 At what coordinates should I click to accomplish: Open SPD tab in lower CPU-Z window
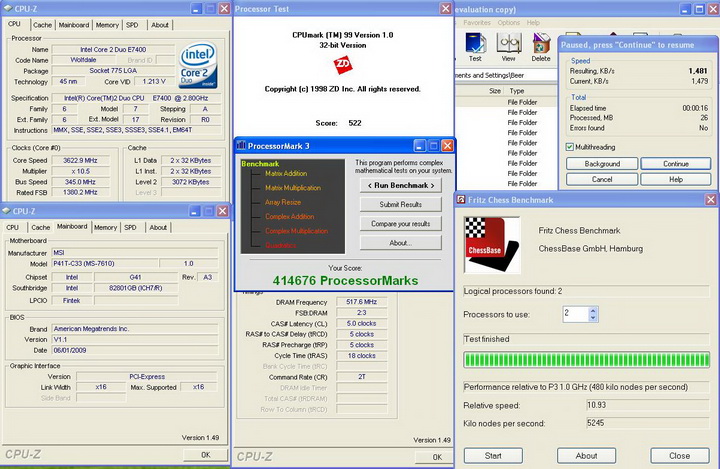click(x=130, y=227)
